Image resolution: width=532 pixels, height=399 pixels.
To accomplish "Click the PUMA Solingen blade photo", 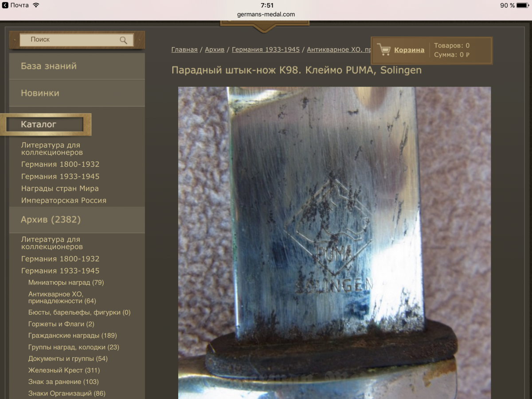I will click(x=335, y=243).
